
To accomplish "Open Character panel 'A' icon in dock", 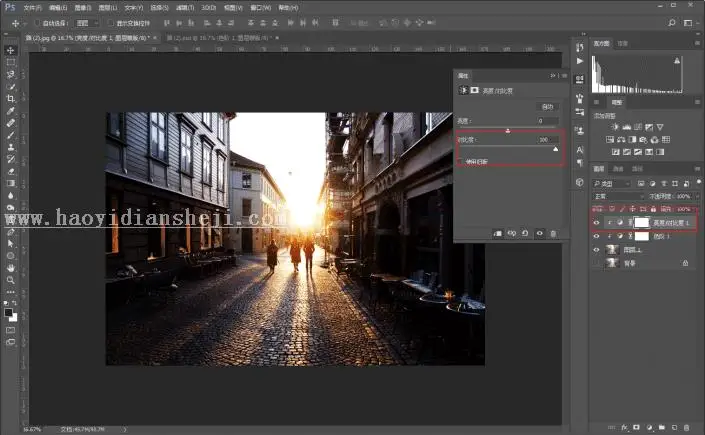I will click(x=580, y=150).
